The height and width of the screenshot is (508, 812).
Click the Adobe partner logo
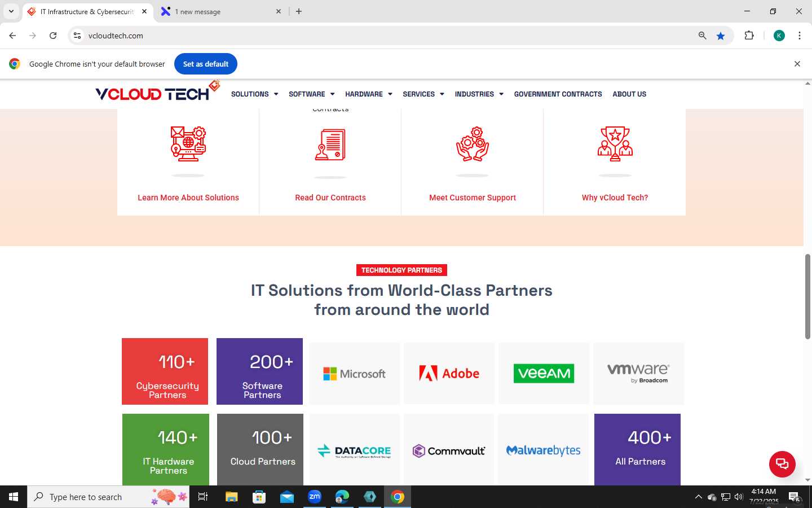tap(449, 373)
